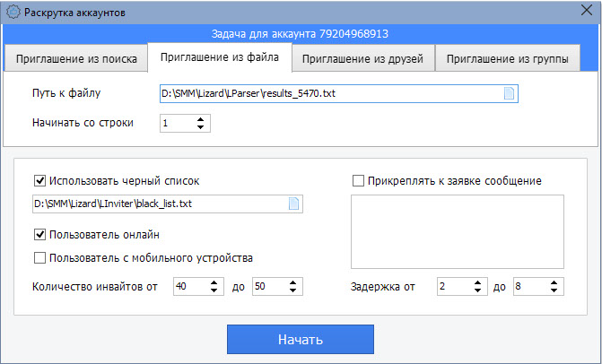Viewport: 602px width, 364px height.
Task: Open the Приглашение из группы tab
Action: (507, 58)
